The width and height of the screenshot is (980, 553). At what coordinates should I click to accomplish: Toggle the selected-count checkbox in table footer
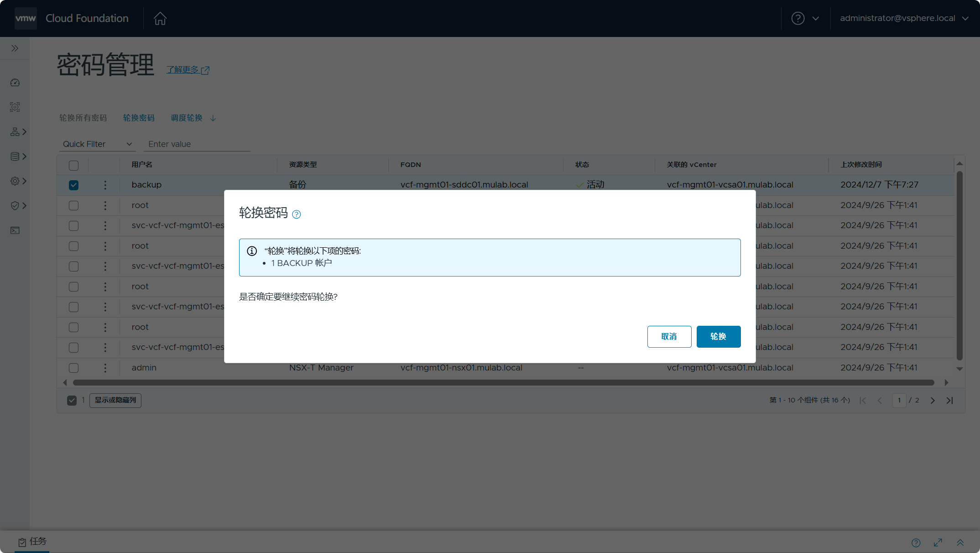pos(72,400)
